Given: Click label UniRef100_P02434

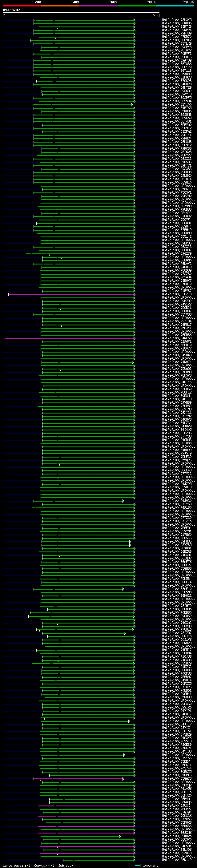Looking at the screenshot, I should point(177,277).
